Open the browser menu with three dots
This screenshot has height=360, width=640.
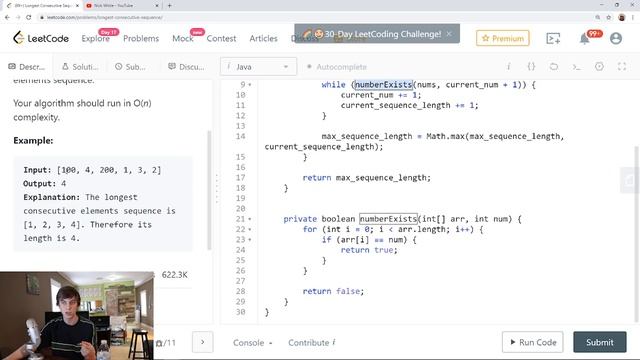(x=633, y=17)
